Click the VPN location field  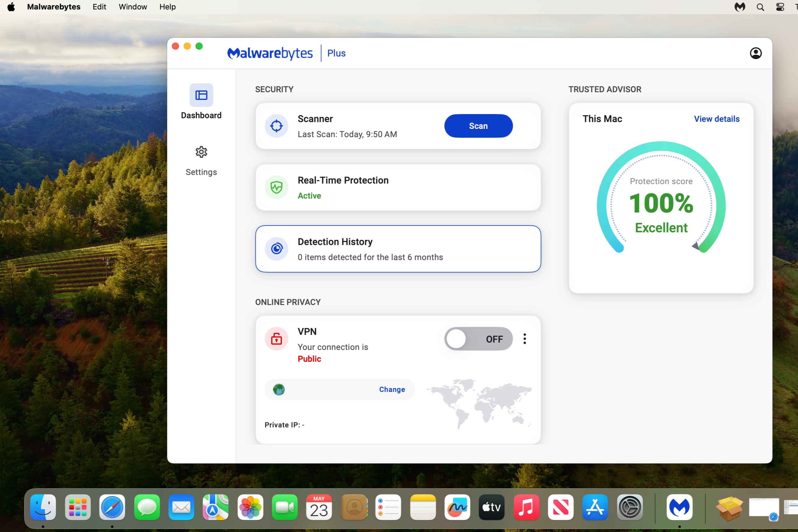[x=339, y=390]
